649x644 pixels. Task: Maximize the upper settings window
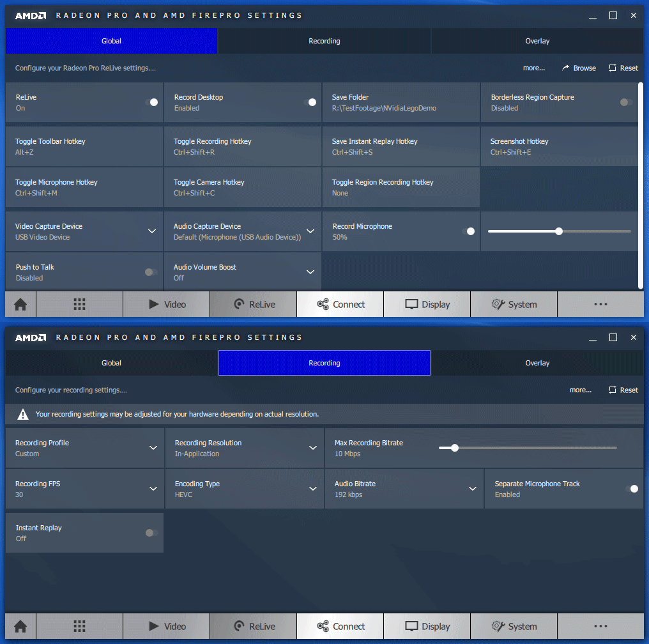[x=613, y=15]
